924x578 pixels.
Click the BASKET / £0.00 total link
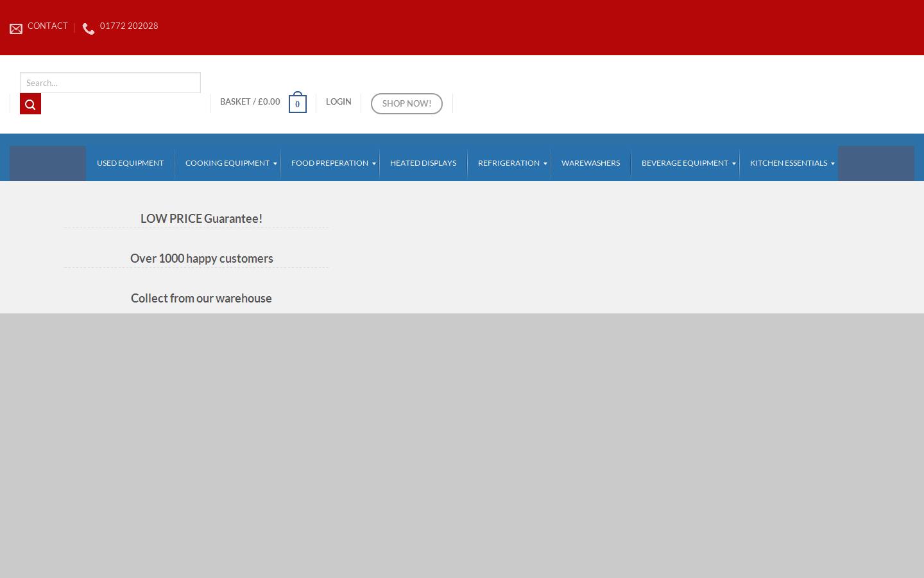(x=250, y=101)
